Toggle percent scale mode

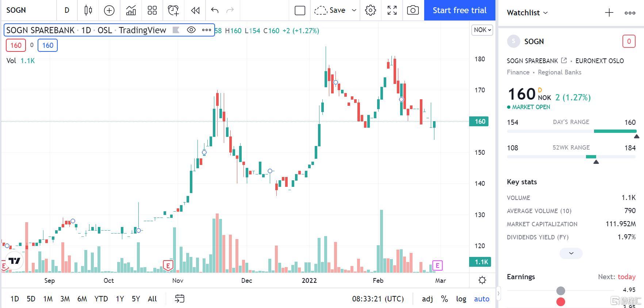[444, 299]
